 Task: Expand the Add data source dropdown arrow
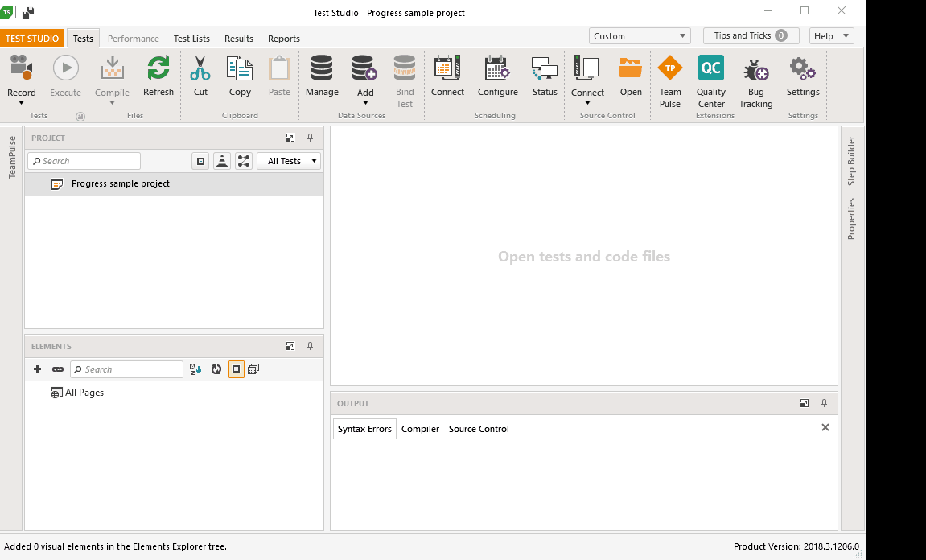[365, 103]
